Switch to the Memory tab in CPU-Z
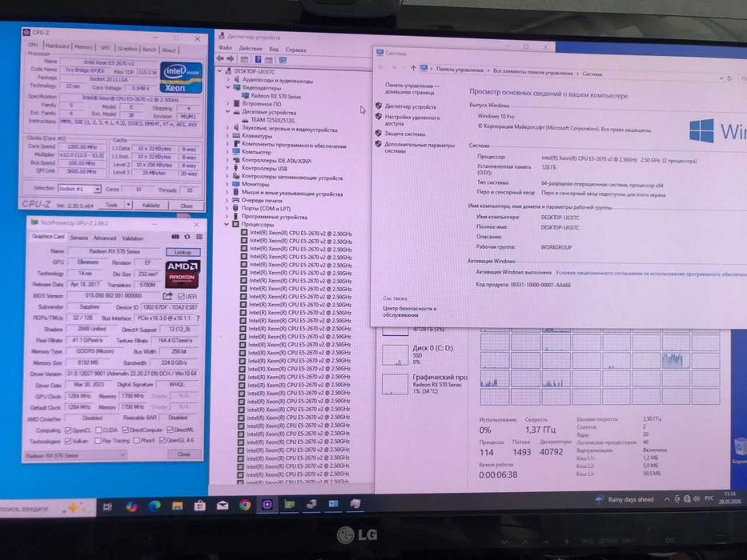 [x=83, y=46]
